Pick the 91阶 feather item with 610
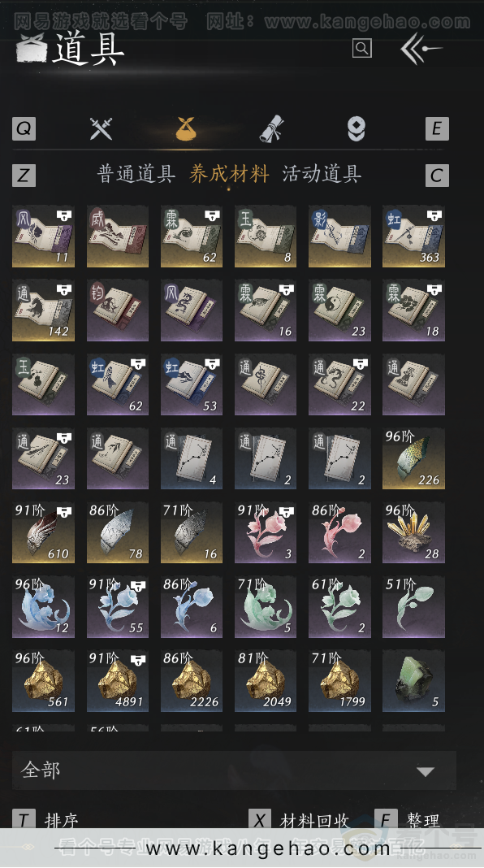Screen dimensions: 484x868 (43, 532)
